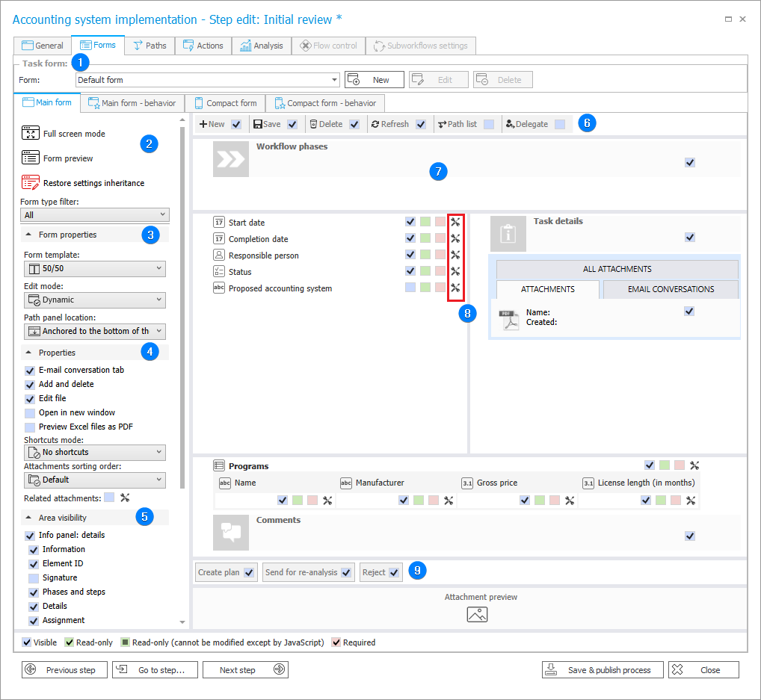Enable the Path list toolbar checkbox
761x700 pixels.
pyautogui.click(x=489, y=124)
